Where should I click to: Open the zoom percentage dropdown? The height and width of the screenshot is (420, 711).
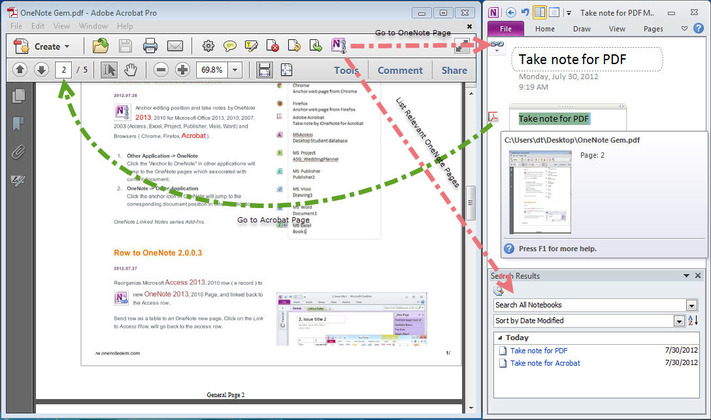(235, 70)
